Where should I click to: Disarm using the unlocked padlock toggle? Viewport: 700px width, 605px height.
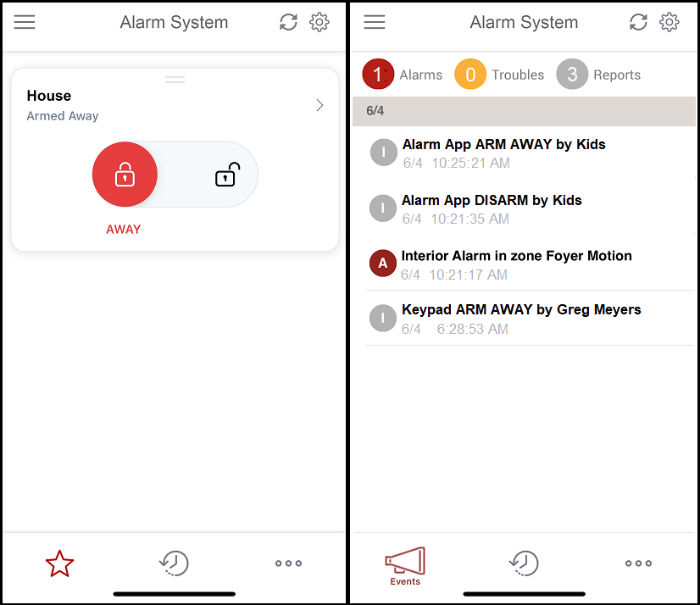click(225, 175)
